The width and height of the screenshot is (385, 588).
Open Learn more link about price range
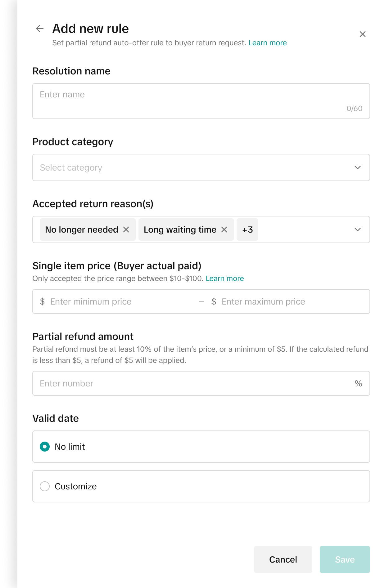coord(225,278)
